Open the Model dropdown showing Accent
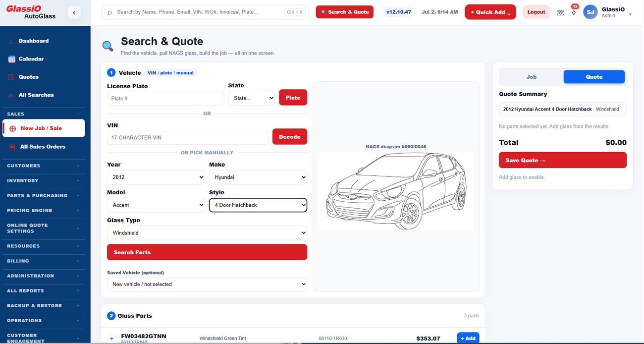 tap(156, 205)
